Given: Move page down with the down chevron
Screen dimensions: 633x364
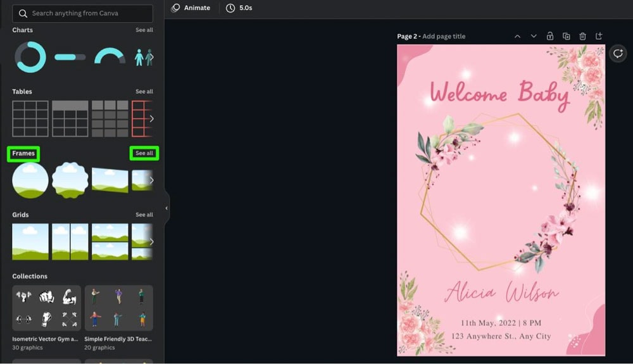Looking at the screenshot, I should tap(534, 36).
